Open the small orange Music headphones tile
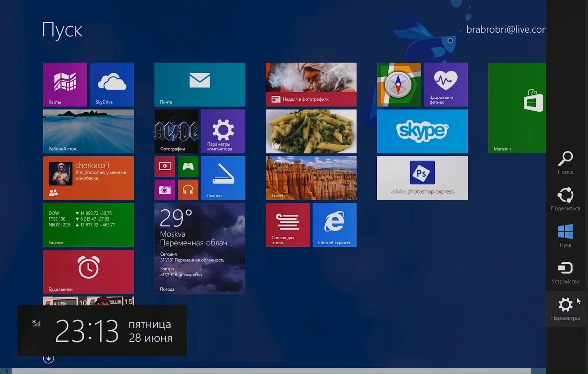 pyautogui.click(x=188, y=190)
